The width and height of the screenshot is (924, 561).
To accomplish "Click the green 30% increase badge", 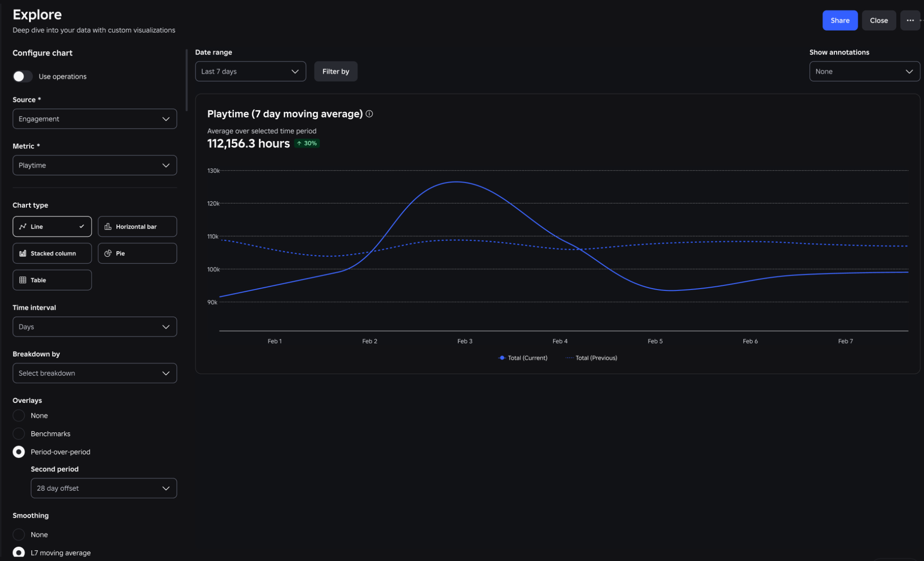I will tap(307, 143).
